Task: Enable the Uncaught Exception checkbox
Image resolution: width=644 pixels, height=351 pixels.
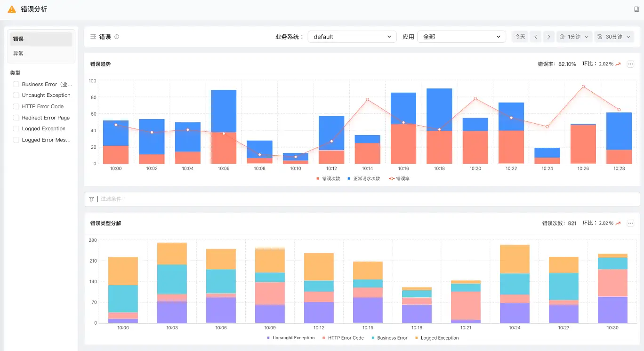Action: click(x=16, y=95)
